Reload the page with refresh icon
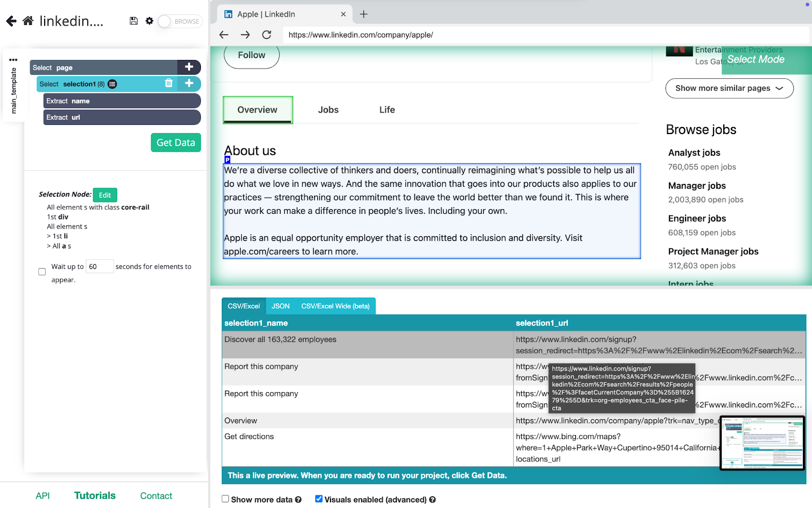This screenshot has width=812, height=508. pos(266,35)
